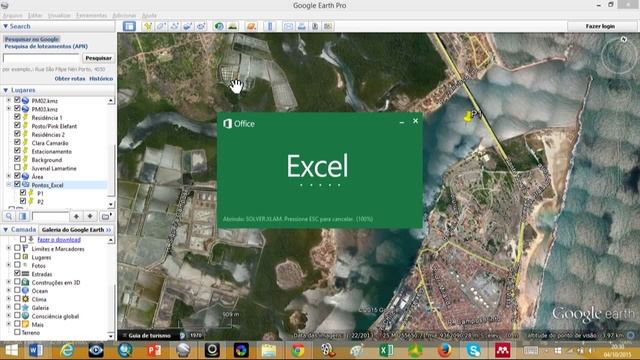Open the Histórico link
The height and width of the screenshot is (360, 640).
click(x=101, y=78)
